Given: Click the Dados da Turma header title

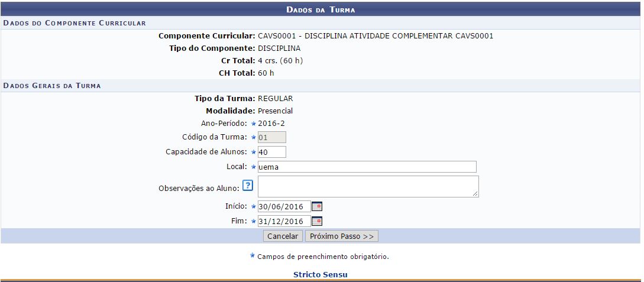Looking at the screenshot, I should [x=321, y=10].
